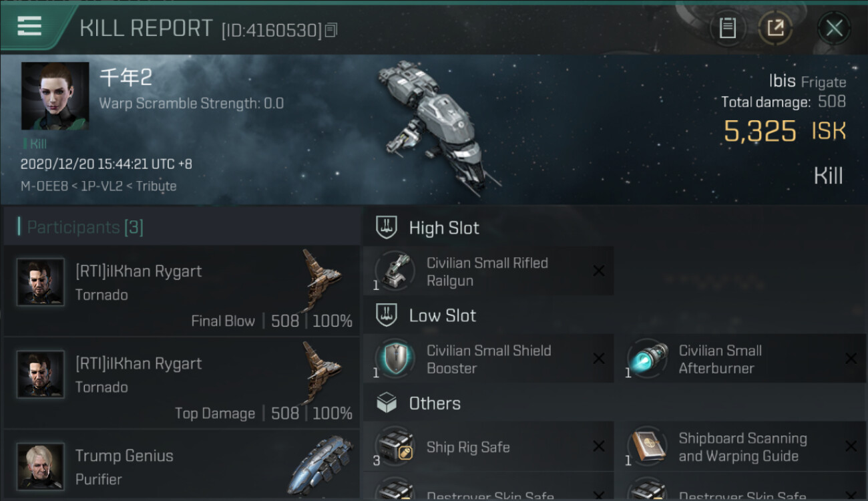This screenshot has height=501, width=868.
Task: Share the kill report externally
Action: (775, 28)
